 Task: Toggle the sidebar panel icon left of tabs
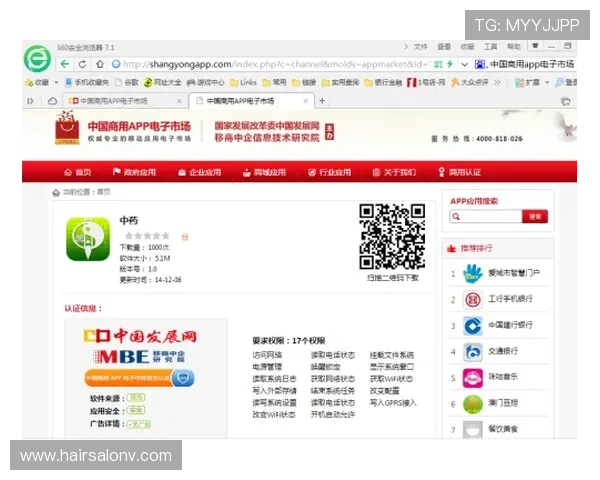click(x=30, y=101)
